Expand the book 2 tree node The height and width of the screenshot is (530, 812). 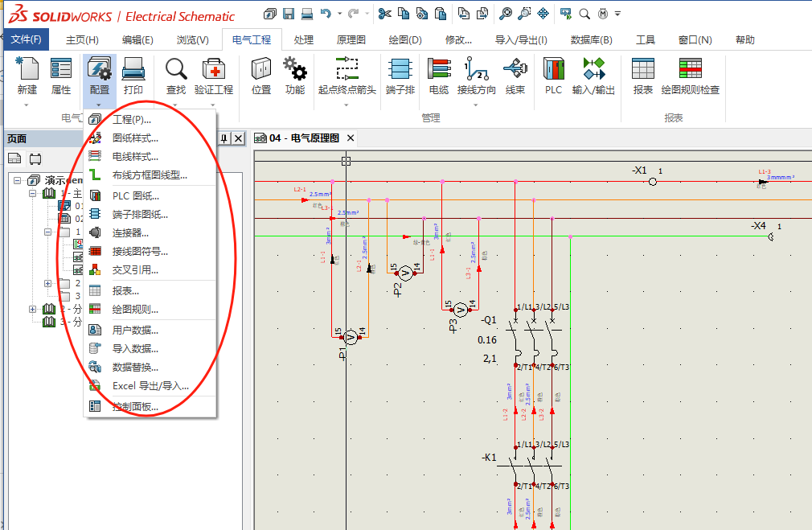33,309
